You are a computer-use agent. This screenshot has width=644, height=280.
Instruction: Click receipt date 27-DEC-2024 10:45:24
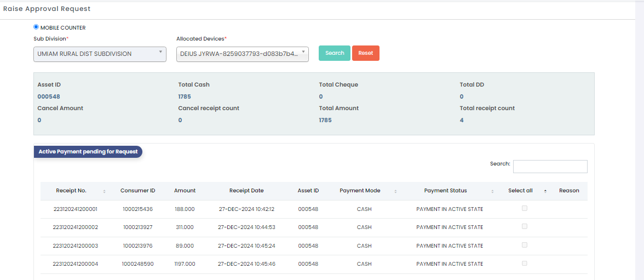(x=246, y=246)
